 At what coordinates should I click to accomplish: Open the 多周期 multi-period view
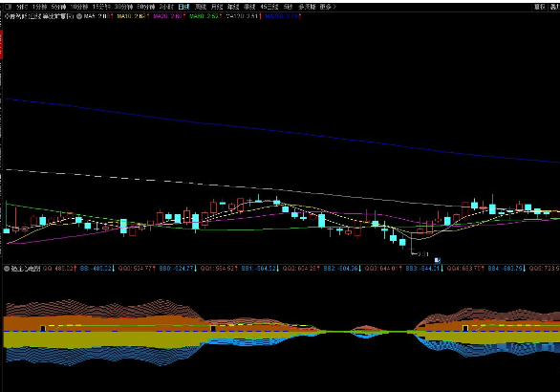[x=307, y=7]
